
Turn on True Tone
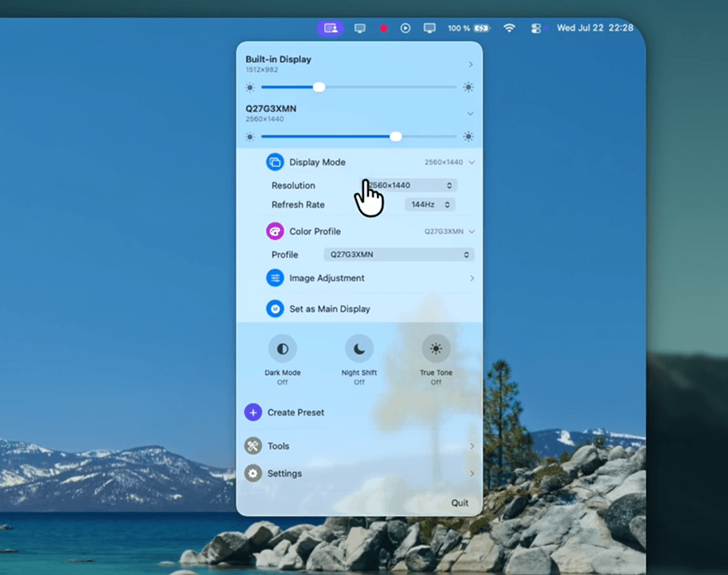click(x=436, y=349)
